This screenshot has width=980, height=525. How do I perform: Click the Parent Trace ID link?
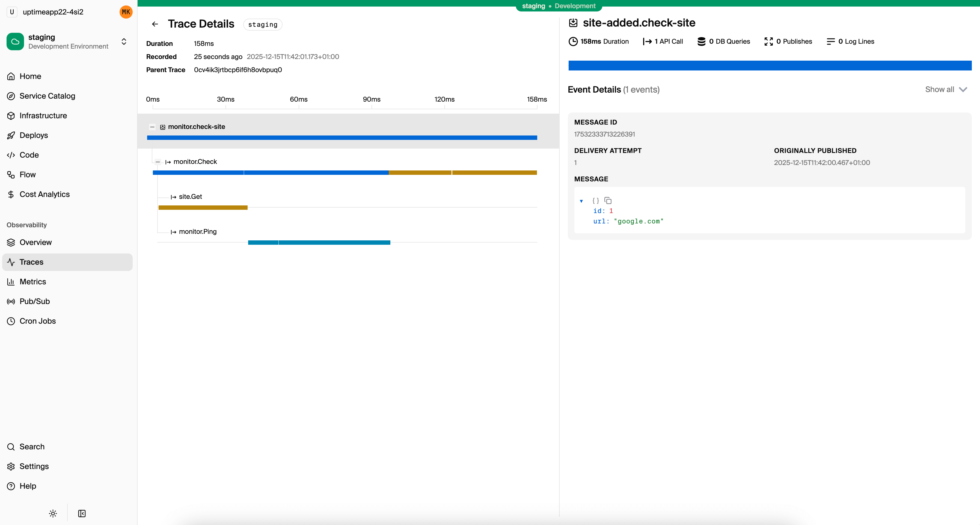pos(238,70)
